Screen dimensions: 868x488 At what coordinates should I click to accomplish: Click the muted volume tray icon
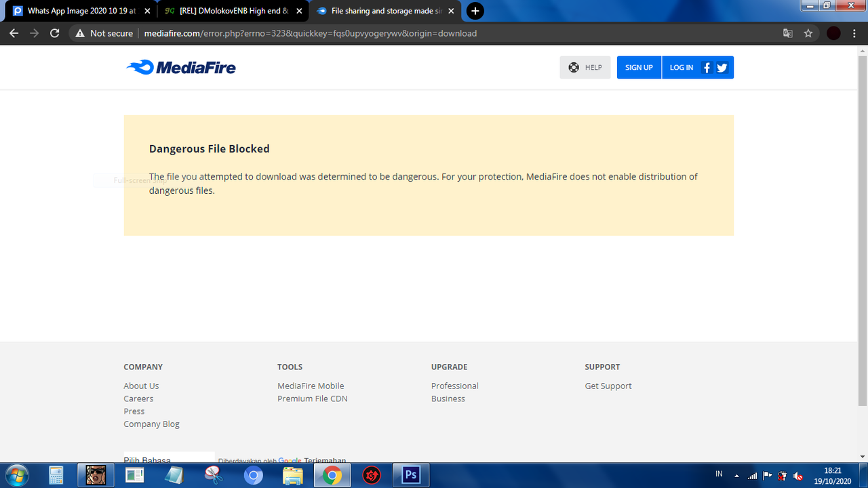coord(798,476)
